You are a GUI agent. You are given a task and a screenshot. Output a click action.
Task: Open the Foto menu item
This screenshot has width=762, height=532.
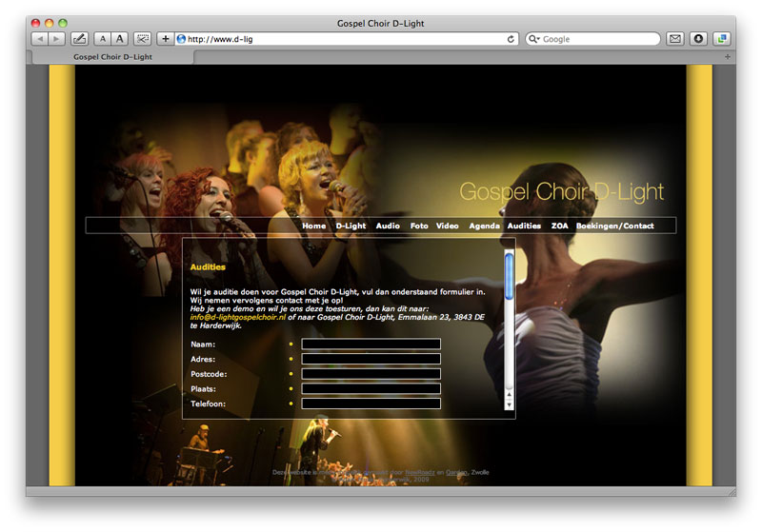coord(419,226)
